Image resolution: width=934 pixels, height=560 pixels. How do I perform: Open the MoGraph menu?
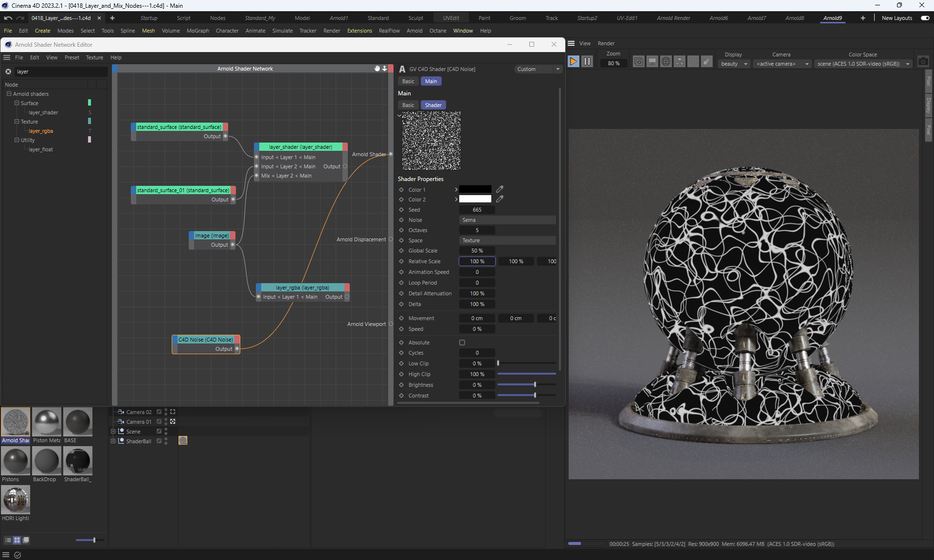coord(198,31)
